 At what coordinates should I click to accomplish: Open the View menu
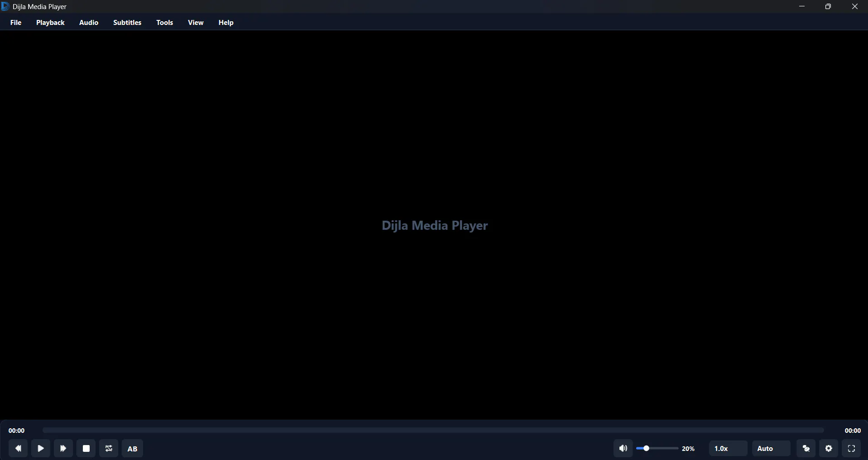[x=196, y=23]
